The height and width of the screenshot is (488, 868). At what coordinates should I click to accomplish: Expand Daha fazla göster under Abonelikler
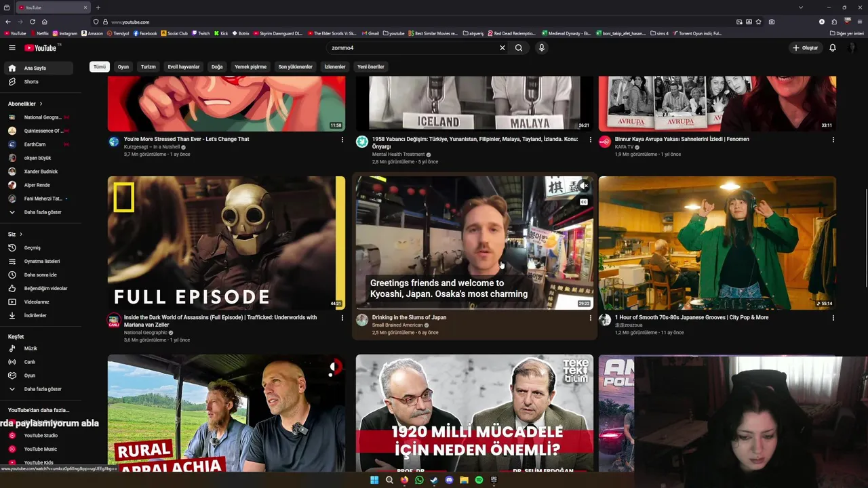pyautogui.click(x=38, y=212)
